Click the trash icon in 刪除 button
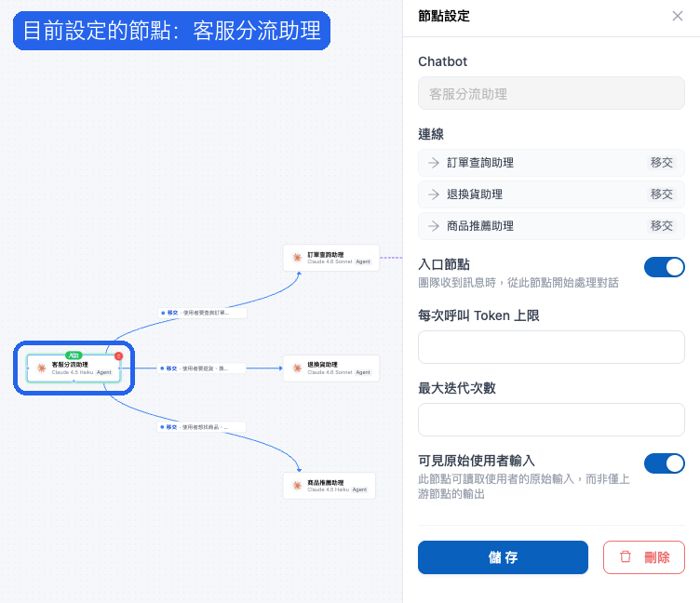Image resolution: width=700 pixels, height=603 pixels. coord(626,556)
